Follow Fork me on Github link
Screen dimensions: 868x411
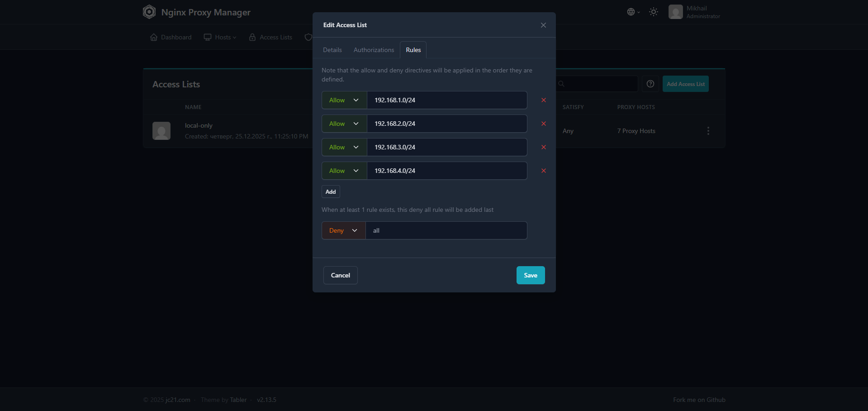tap(699, 400)
